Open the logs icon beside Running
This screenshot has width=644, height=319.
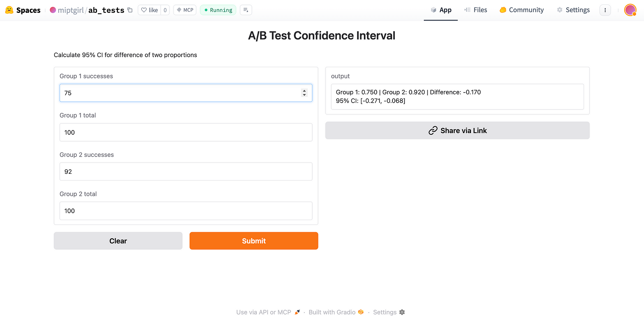pos(246,10)
